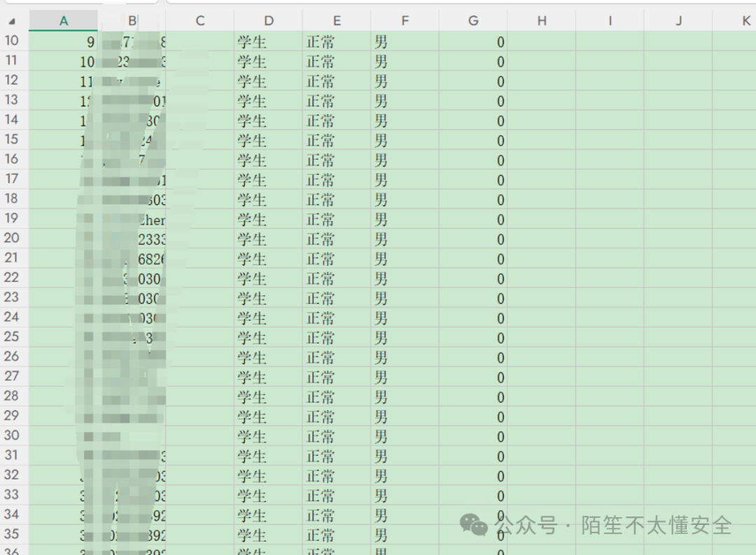Select empty column H by its header
The image size is (756, 555).
[x=541, y=20]
